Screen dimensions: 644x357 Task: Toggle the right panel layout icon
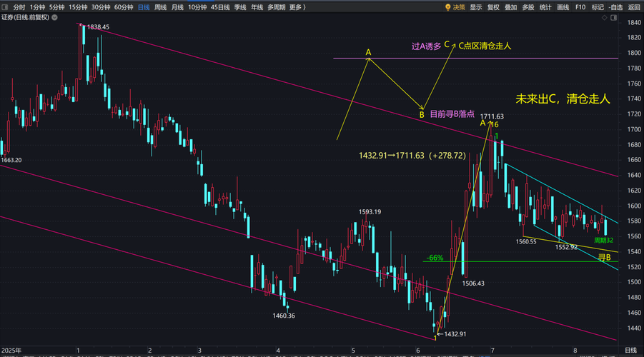click(x=613, y=18)
